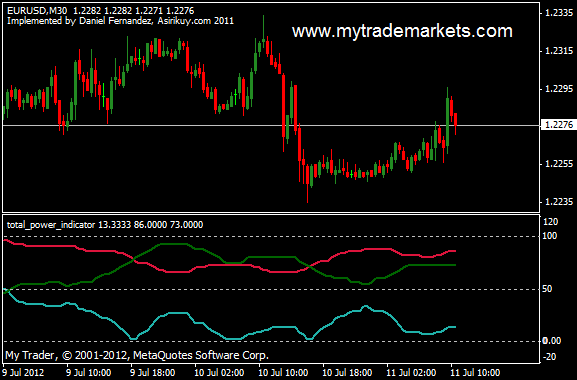This screenshot has width=577, height=380.
Task: Click the EURUSD,M30 chart title text
Action: 100,11
